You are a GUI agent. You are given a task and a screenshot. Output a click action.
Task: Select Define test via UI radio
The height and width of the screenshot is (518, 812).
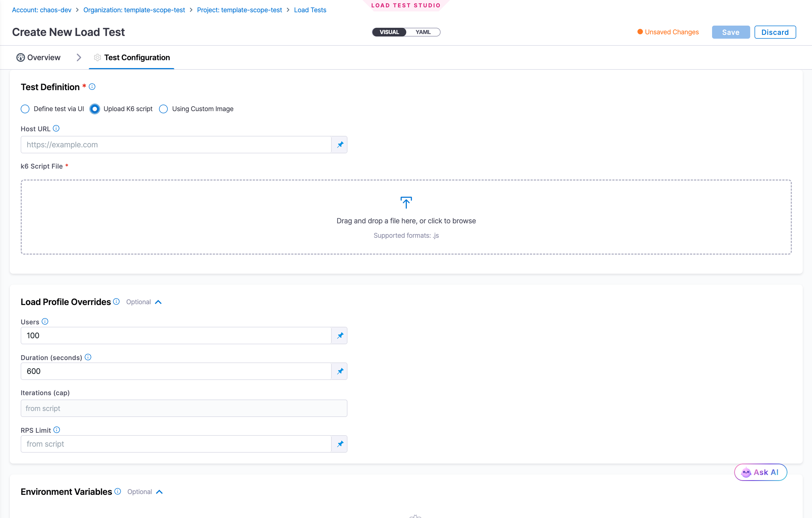(x=25, y=109)
